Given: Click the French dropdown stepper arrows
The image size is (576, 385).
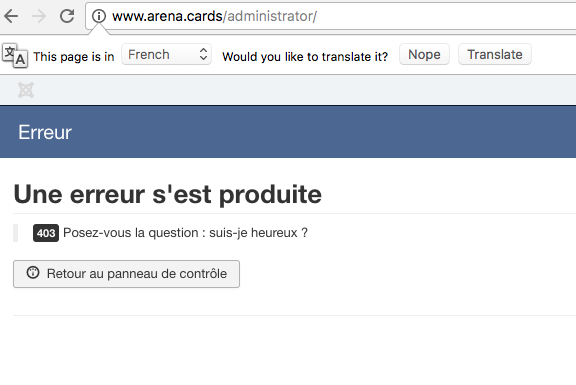Looking at the screenshot, I should (203, 54).
